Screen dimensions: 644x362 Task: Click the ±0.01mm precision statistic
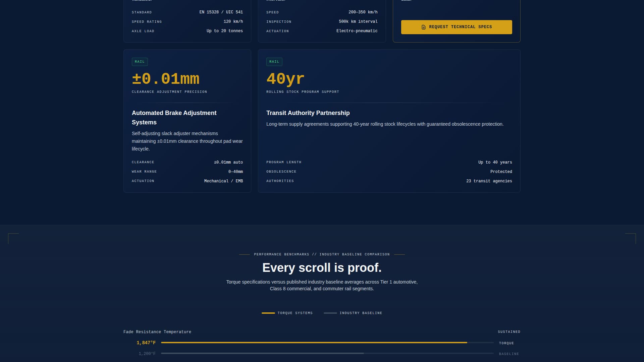[165, 78]
